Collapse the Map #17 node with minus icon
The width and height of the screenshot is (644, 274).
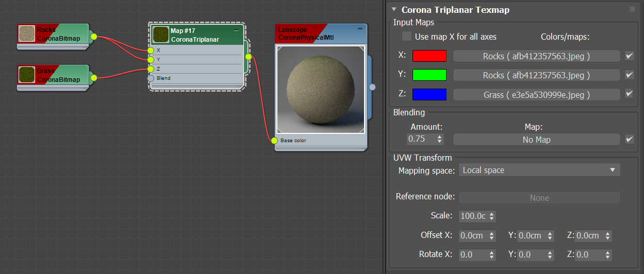237,31
